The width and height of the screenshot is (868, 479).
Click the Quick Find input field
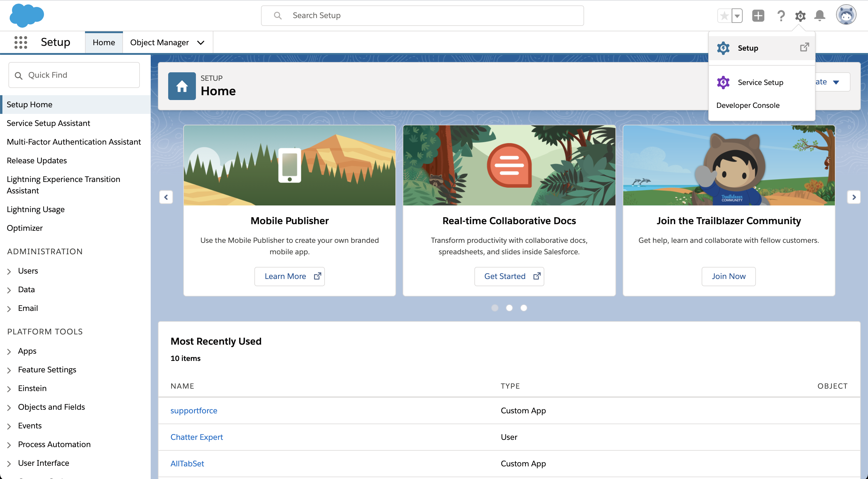[74, 75]
